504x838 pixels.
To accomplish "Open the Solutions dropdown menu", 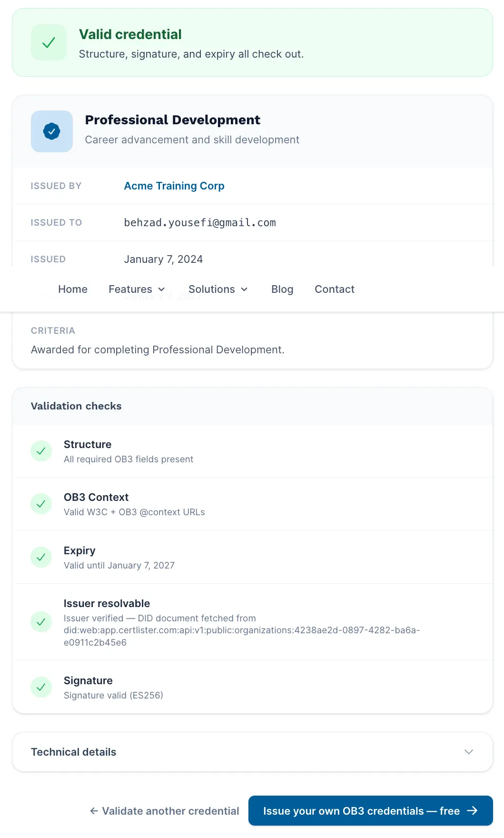I will (218, 289).
